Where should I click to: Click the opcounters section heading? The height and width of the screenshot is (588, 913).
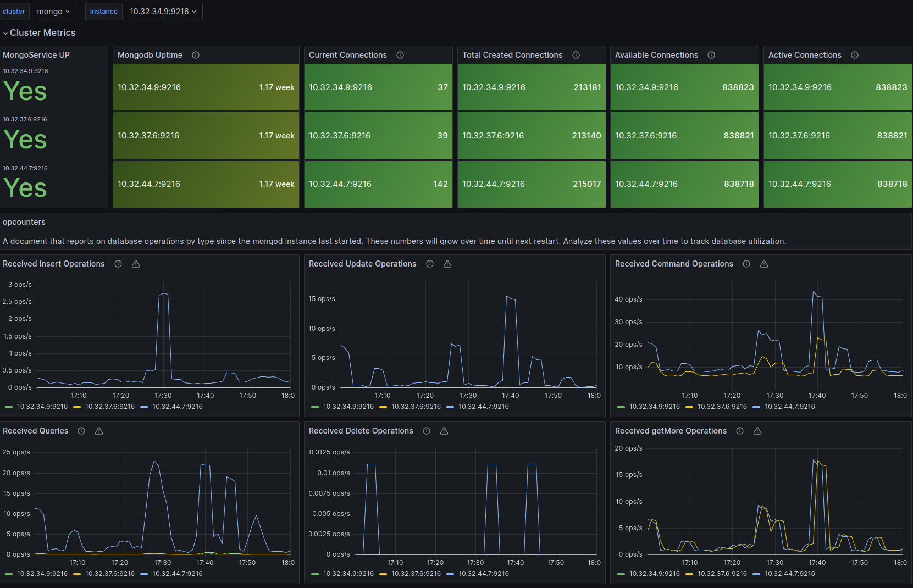pos(24,222)
